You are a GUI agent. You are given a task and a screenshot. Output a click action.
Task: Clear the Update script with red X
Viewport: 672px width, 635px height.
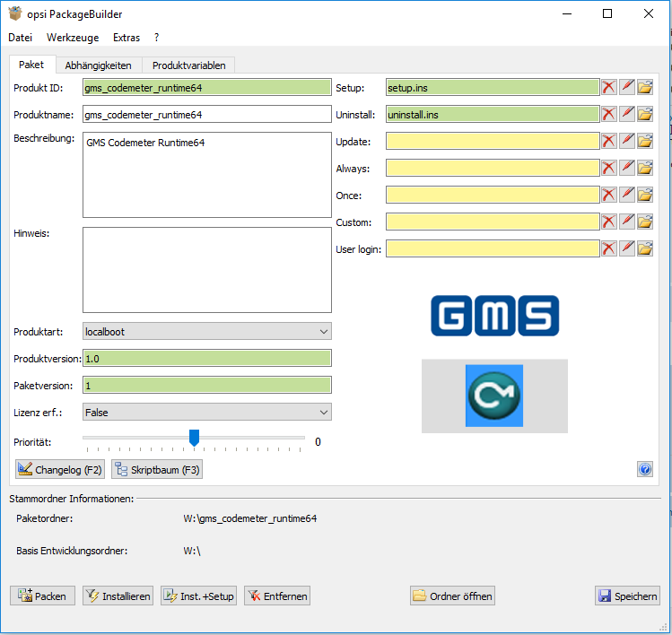click(608, 142)
